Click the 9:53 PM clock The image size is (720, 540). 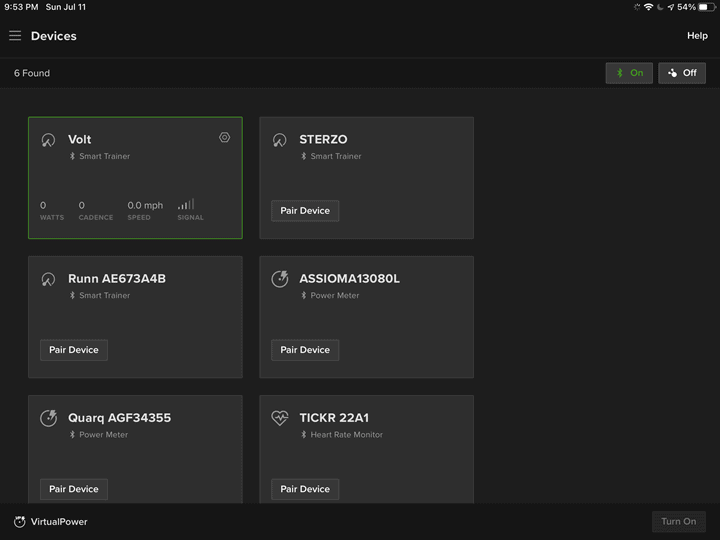click(x=21, y=7)
